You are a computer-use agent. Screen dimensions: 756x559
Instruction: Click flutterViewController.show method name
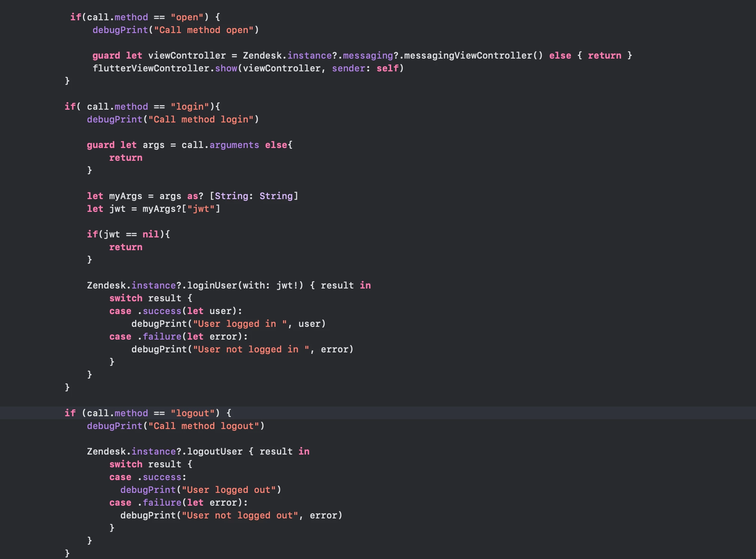click(x=226, y=68)
